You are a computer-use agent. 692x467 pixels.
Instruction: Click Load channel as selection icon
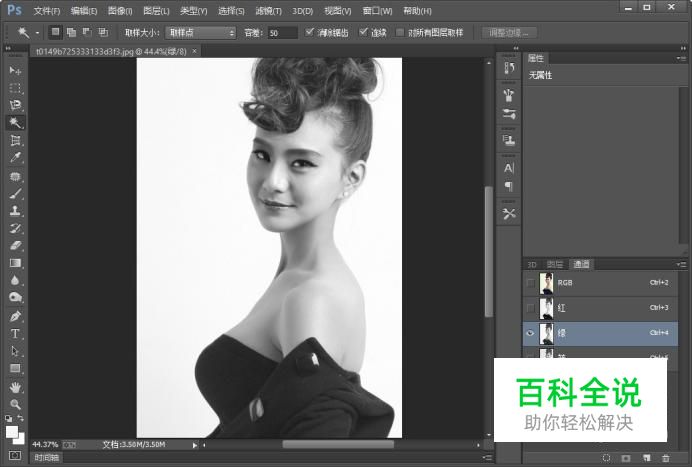606,458
